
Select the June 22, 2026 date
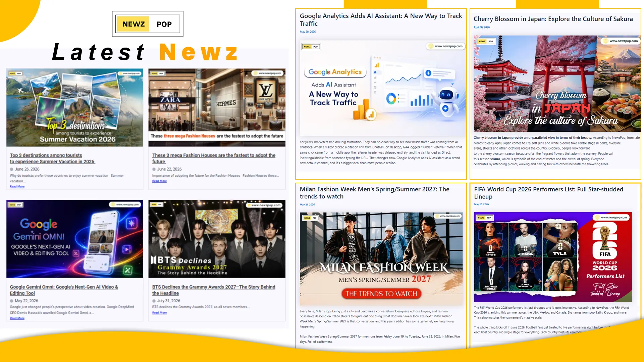[169, 169]
